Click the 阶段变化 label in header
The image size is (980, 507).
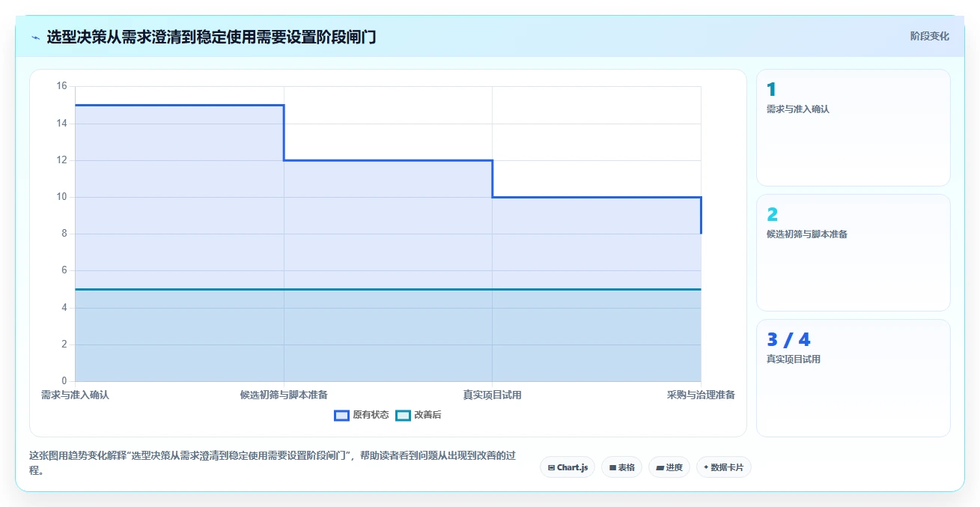tap(929, 37)
